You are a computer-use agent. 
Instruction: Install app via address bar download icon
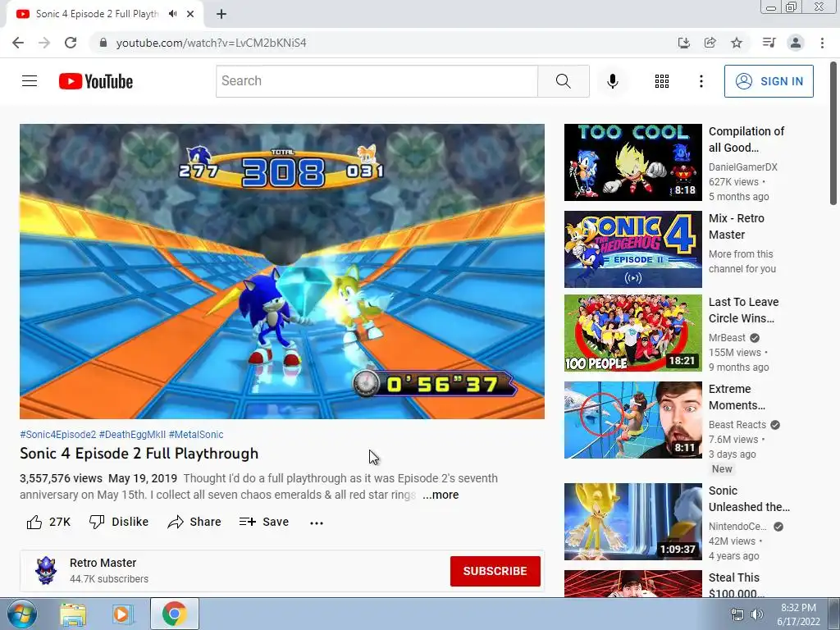683,43
